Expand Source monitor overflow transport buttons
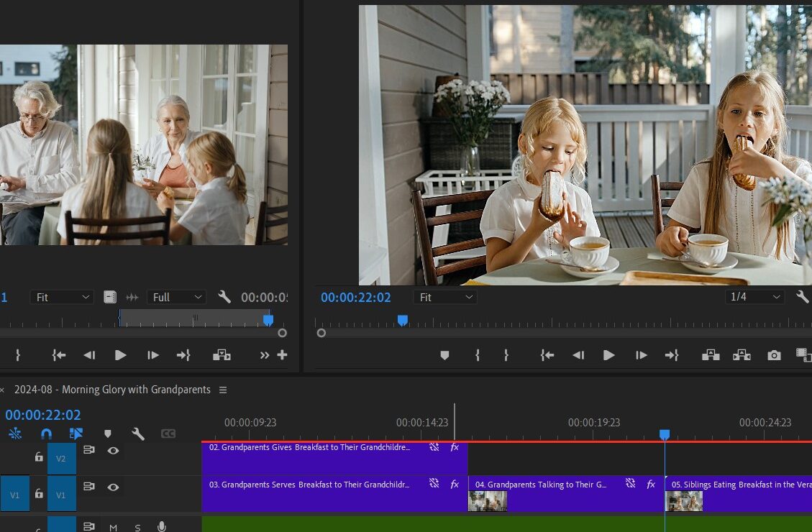This screenshot has height=532, width=812. (265, 355)
